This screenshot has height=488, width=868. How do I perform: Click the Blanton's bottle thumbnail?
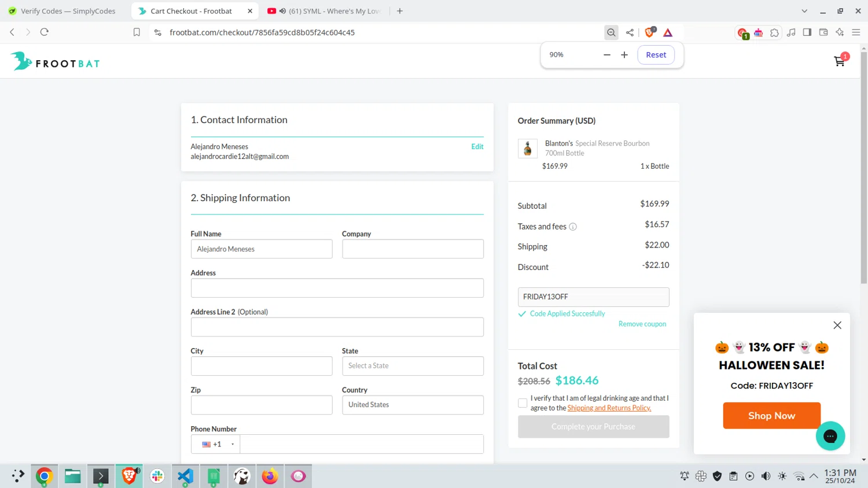[x=528, y=149]
